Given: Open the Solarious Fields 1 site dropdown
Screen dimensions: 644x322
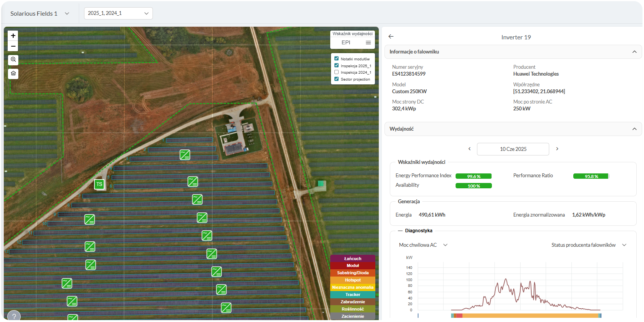Looking at the screenshot, I should (40, 13).
